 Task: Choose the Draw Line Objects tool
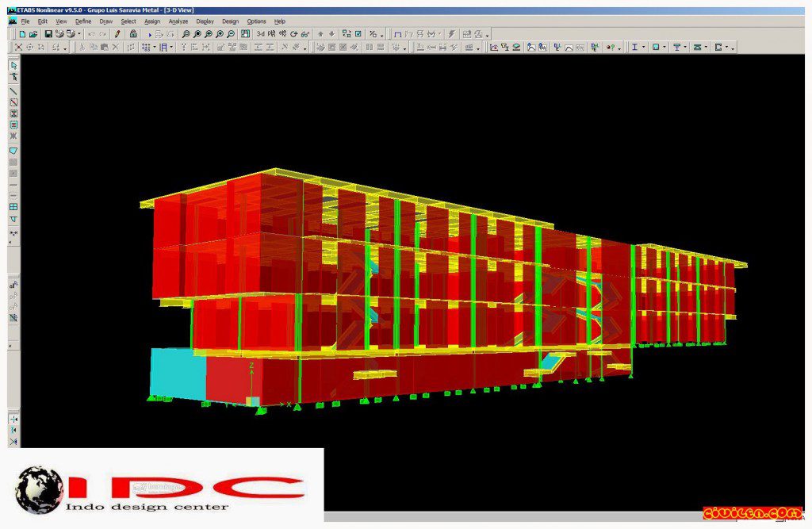coord(13,91)
